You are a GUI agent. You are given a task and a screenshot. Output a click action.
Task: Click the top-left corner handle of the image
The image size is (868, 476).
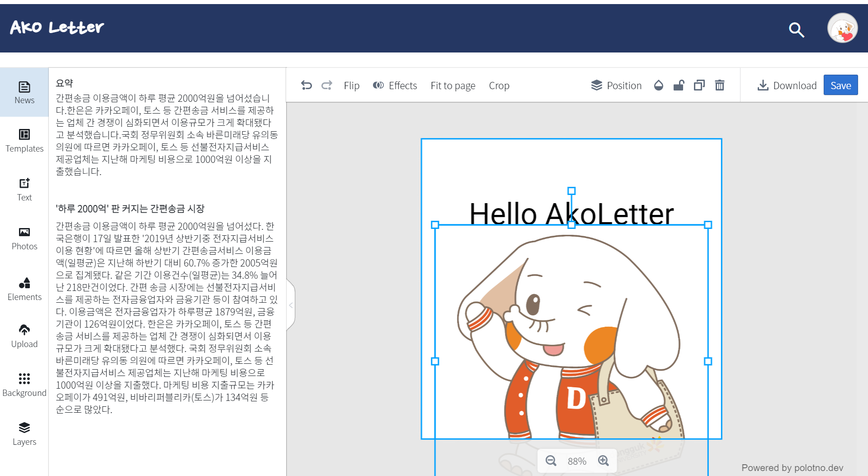[x=435, y=225]
